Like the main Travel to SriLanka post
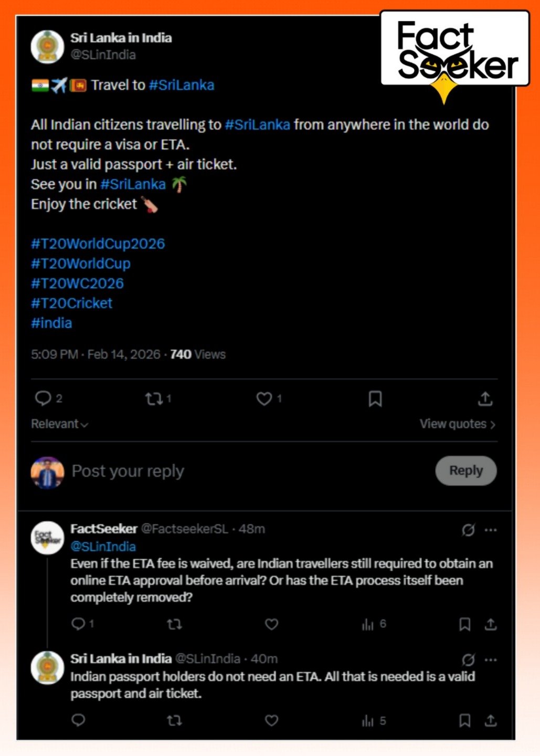The width and height of the screenshot is (540, 756). pos(264,399)
